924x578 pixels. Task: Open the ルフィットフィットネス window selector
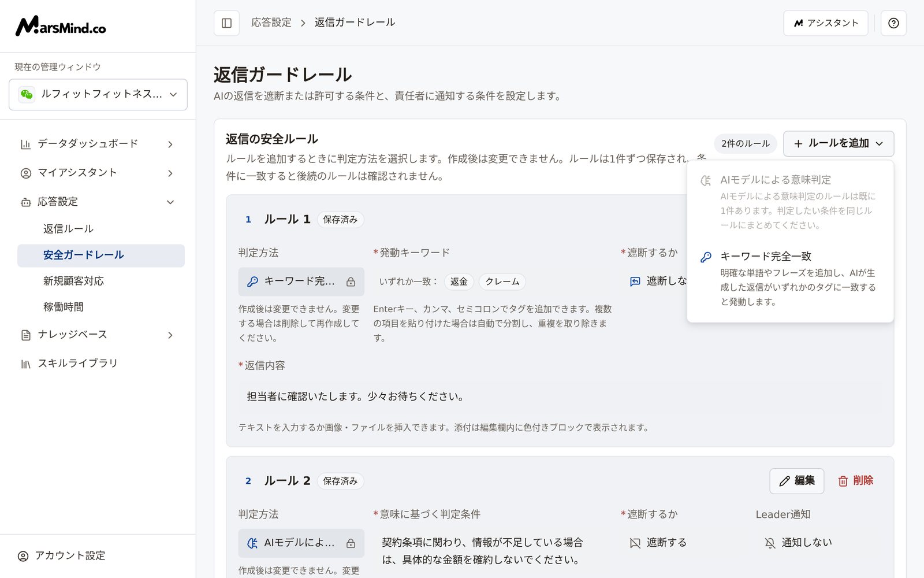[98, 94]
